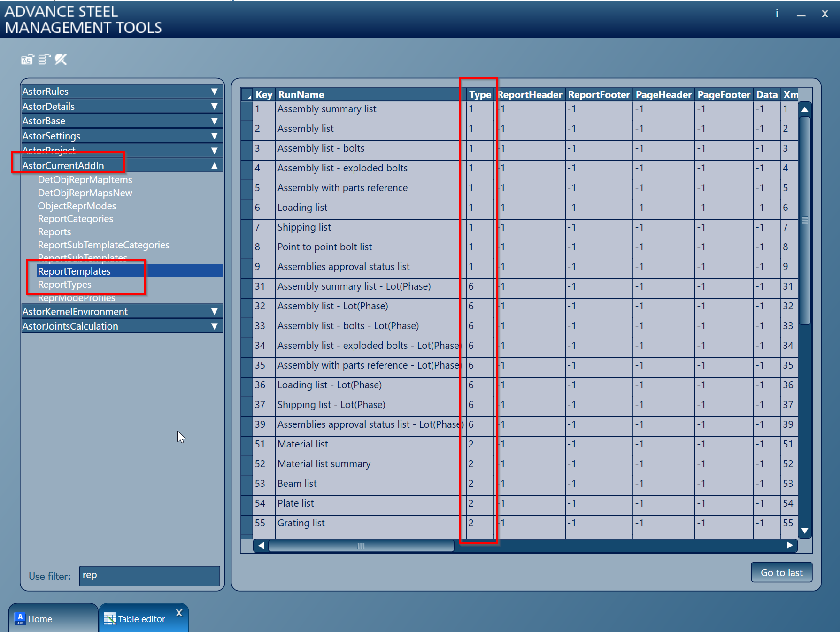Select ObjectReprModes table
This screenshot has width=840, height=632.
coord(77,206)
